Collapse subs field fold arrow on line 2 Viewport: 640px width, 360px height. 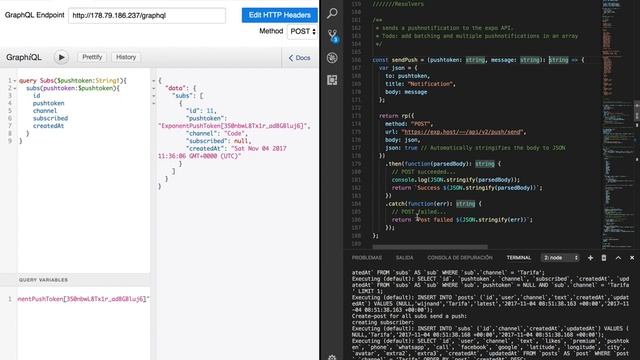point(15,88)
